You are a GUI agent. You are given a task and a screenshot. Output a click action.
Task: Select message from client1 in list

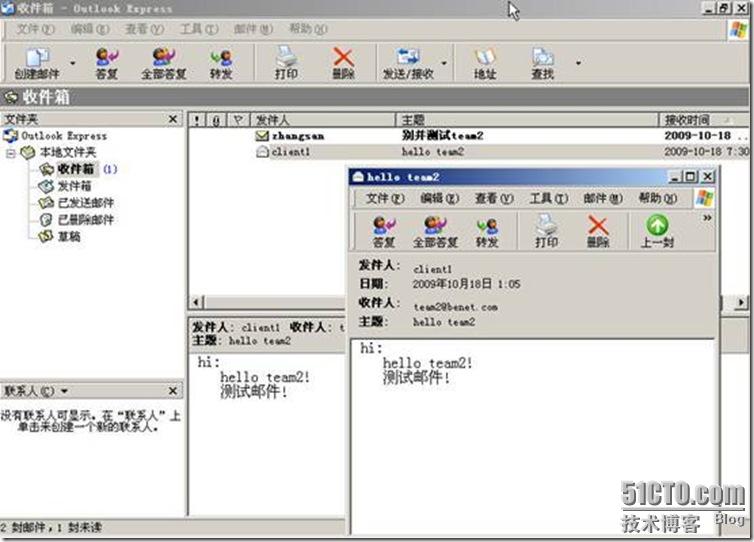469,151
